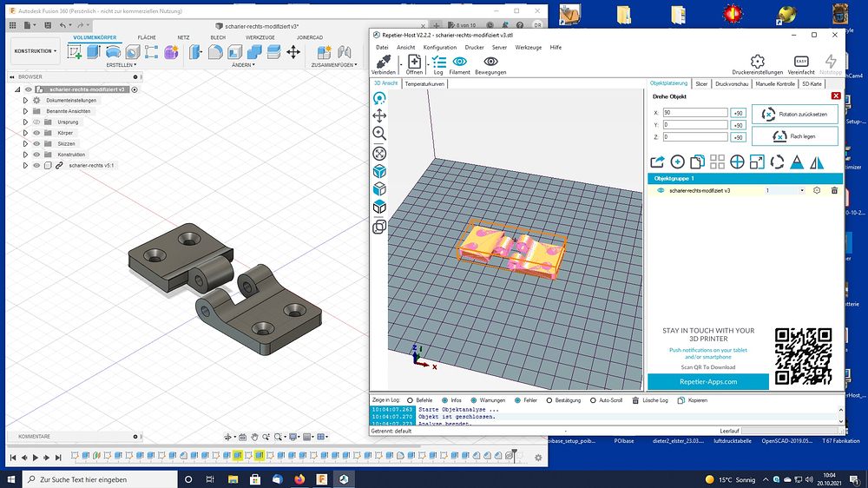Switch to the BLECH ribbon tab
This screenshot has height=488, width=868.
[x=218, y=37]
